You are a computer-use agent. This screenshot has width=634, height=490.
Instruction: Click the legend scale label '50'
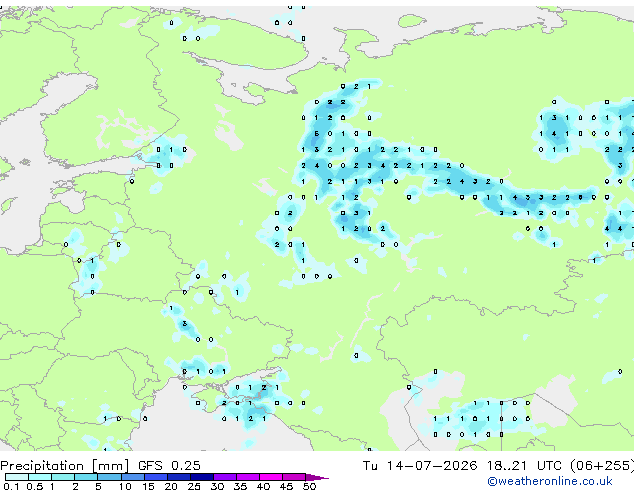tap(309, 486)
